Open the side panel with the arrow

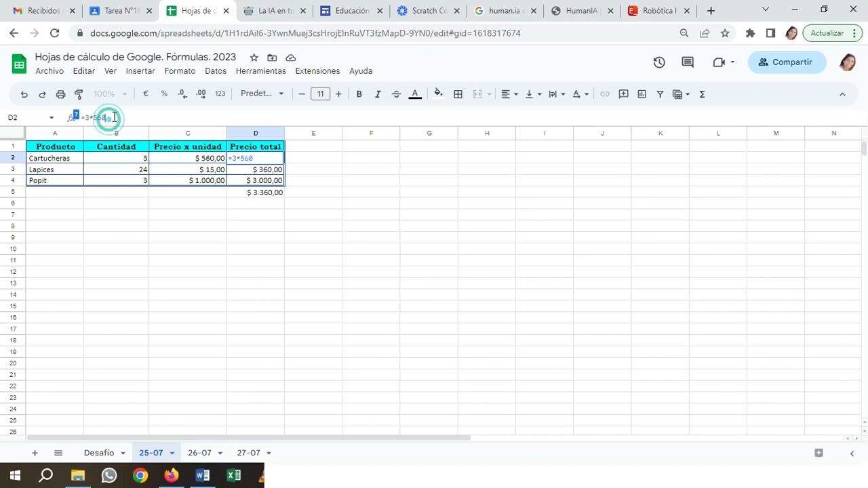click(x=852, y=453)
